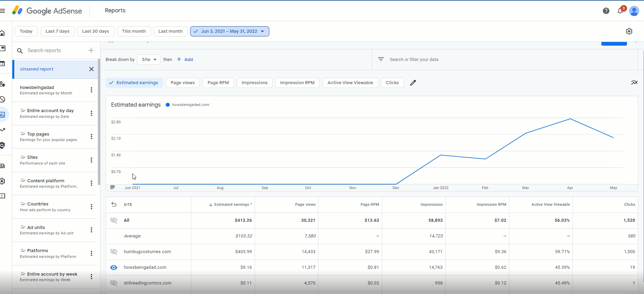This screenshot has width=644, height=294.
Task: Open options menu for Entire account by week
Action: click(91, 277)
